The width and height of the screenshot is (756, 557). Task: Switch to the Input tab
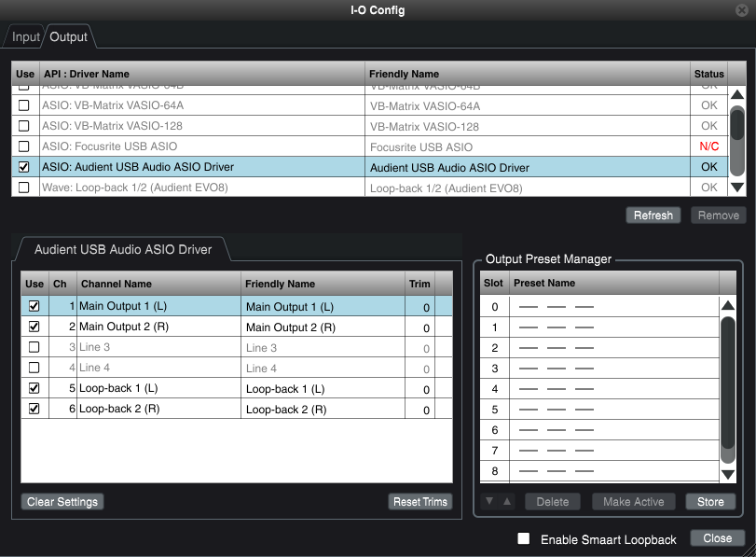coord(25,36)
